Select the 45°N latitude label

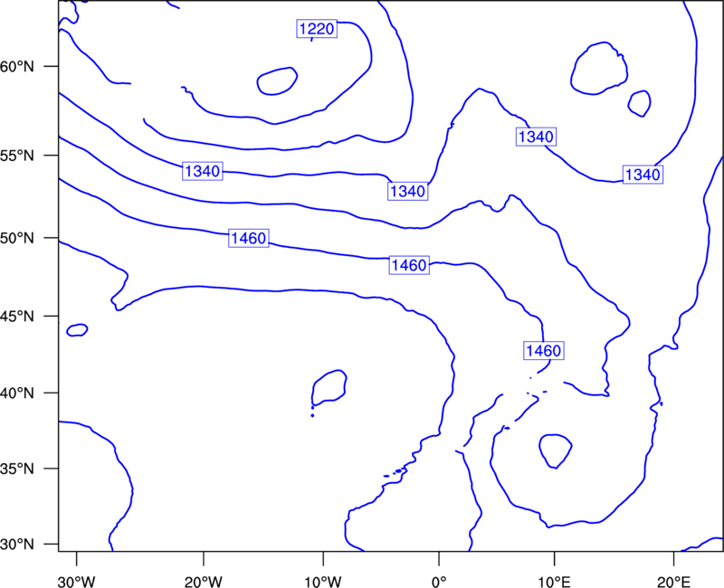[17, 316]
